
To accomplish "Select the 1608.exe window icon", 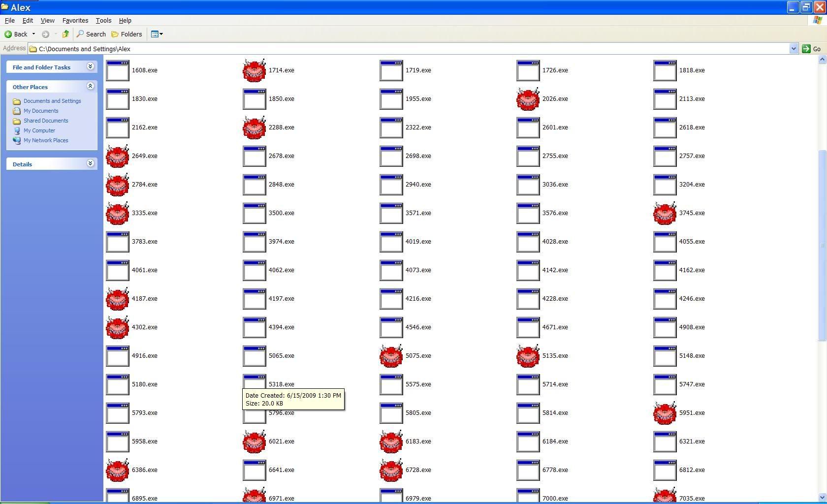I will (x=118, y=70).
